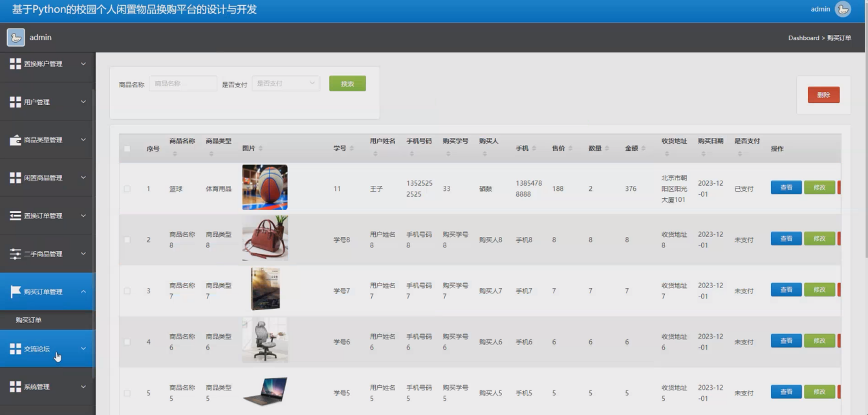The width and height of the screenshot is (868, 415).
Task: Check the checkbox for row 4 商品名称6
Action: tap(127, 342)
